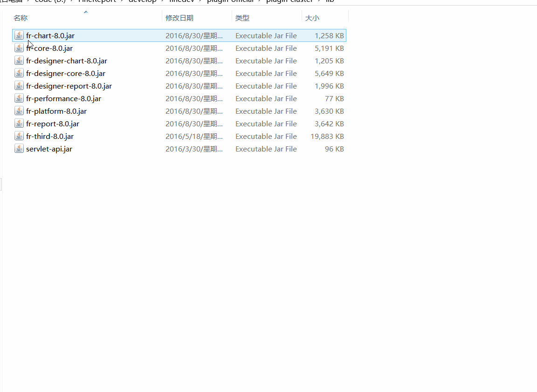Screen dimensions: 537x392
Task: Click the 19,883 KB size entry
Action: point(327,136)
